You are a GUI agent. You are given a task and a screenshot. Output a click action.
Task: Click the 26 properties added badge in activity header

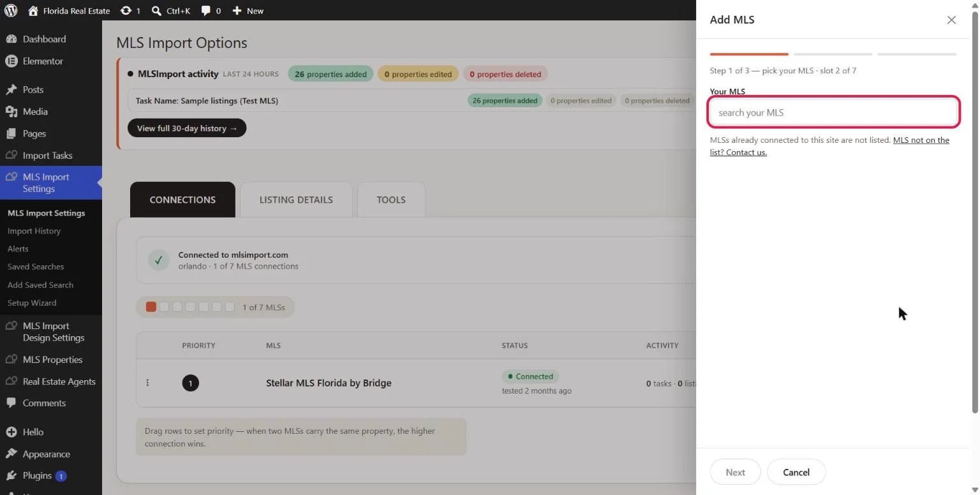330,74
